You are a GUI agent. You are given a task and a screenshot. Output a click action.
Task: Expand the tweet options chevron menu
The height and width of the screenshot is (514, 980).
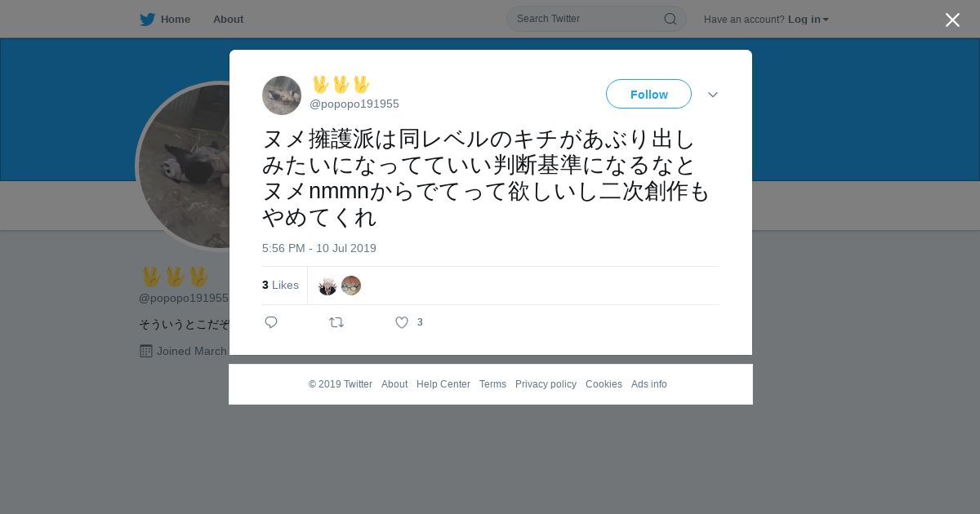[713, 95]
